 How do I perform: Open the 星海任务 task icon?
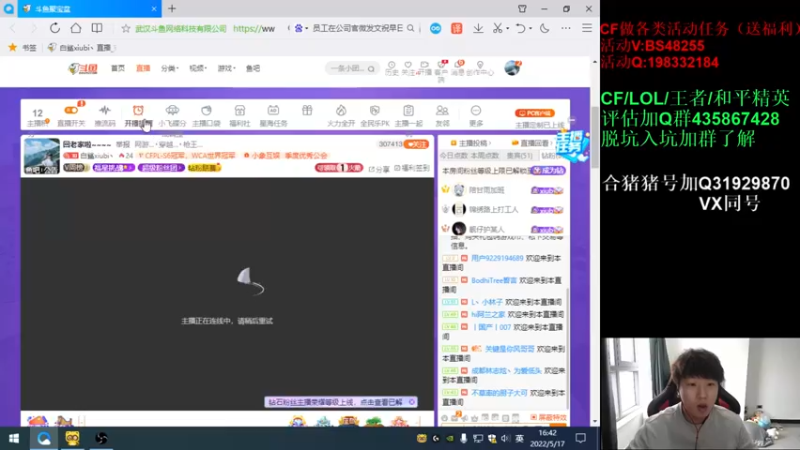[273, 110]
